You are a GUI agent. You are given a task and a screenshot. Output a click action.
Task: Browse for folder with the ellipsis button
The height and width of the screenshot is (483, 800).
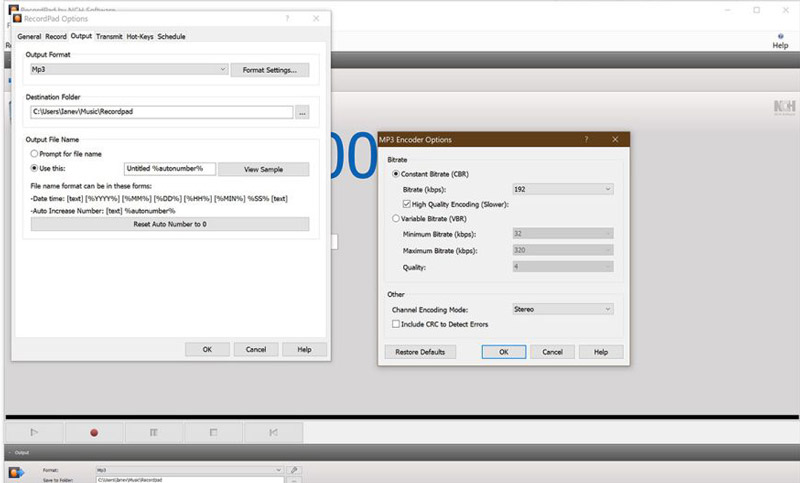pyautogui.click(x=302, y=113)
